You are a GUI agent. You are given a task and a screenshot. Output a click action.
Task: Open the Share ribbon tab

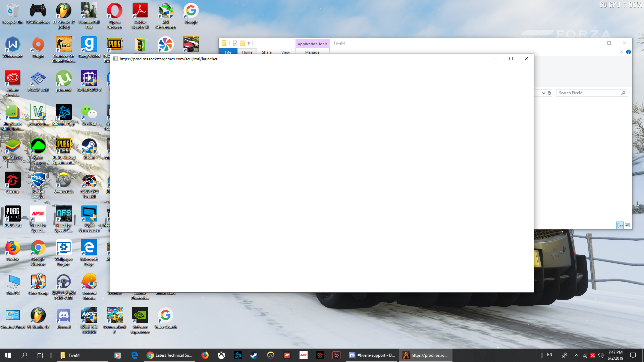(x=267, y=52)
